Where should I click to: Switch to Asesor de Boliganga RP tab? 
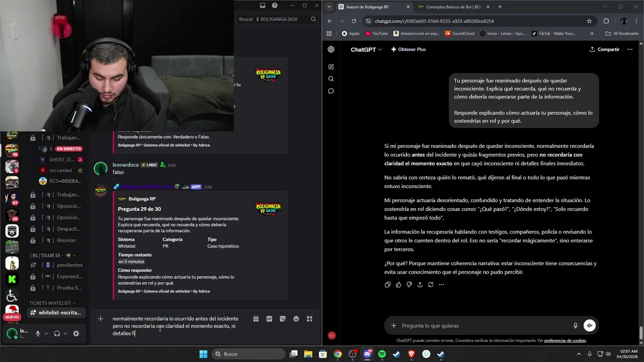pyautogui.click(x=367, y=7)
